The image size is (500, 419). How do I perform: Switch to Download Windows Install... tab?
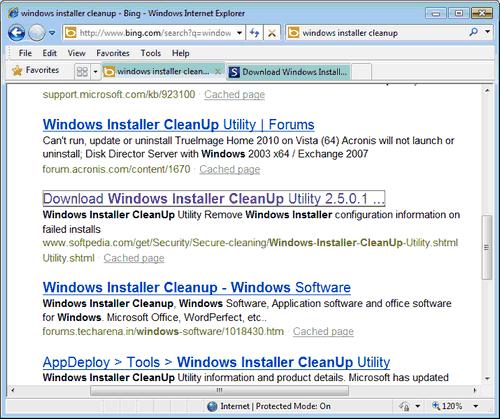pos(289,72)
